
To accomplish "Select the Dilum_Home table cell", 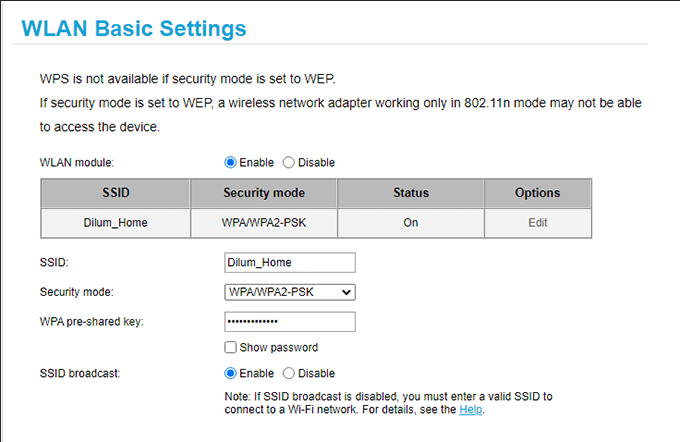I will pos(116,223).
